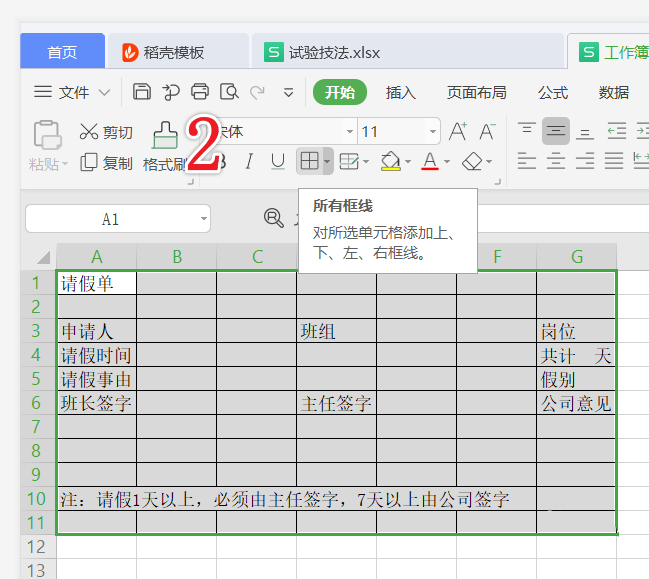Click the All Borders grid icon
This screenshot has height=579, width=649.
pyautogui.click(x=309, y=161)
